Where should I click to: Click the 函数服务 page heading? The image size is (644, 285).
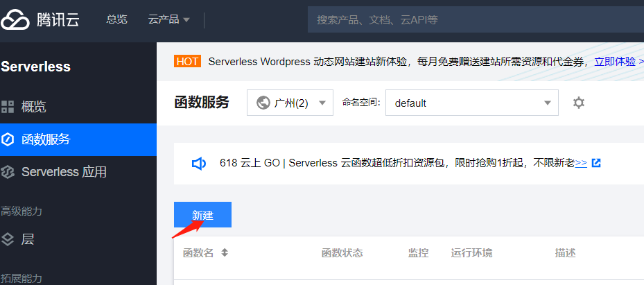(x=202, y=103)
